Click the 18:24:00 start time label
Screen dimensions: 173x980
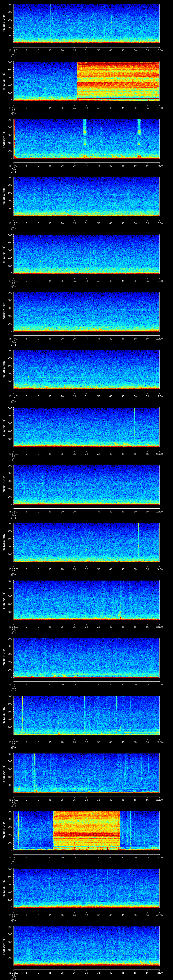(x=13, y=627)
